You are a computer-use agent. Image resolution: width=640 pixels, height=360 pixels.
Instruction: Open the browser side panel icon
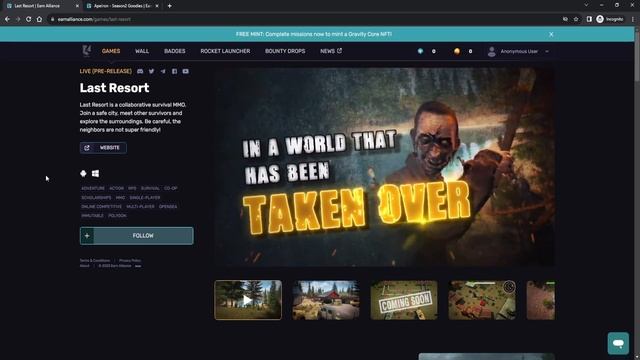tap(589, 19)
